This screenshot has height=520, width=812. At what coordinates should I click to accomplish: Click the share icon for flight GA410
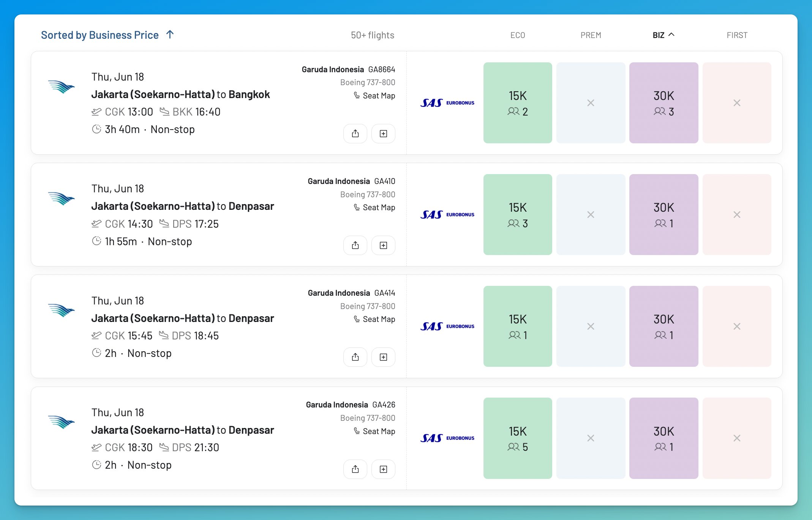pos(355,245)
